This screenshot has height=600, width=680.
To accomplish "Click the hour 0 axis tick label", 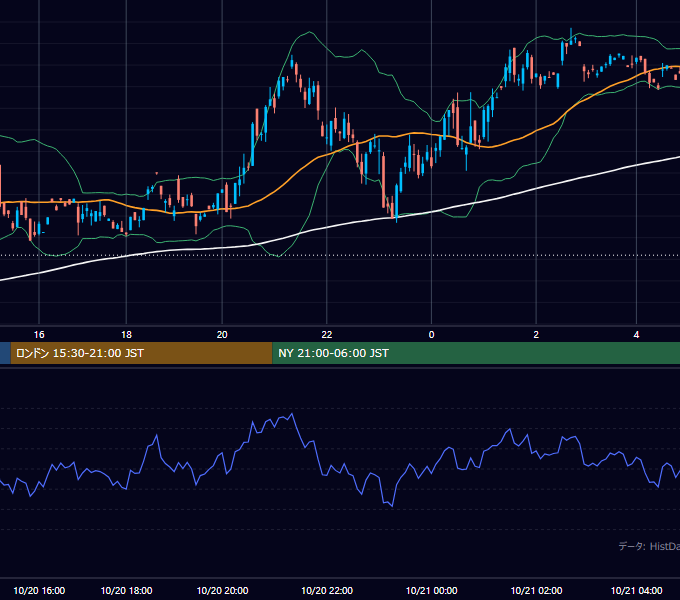I will pyautogui.click(x=432, y=335).
